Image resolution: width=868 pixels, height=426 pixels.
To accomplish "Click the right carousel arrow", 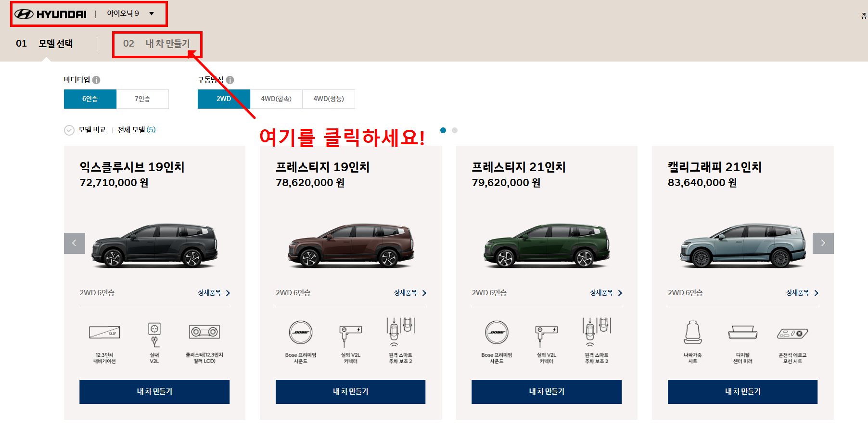I will (x=823, y=243).
